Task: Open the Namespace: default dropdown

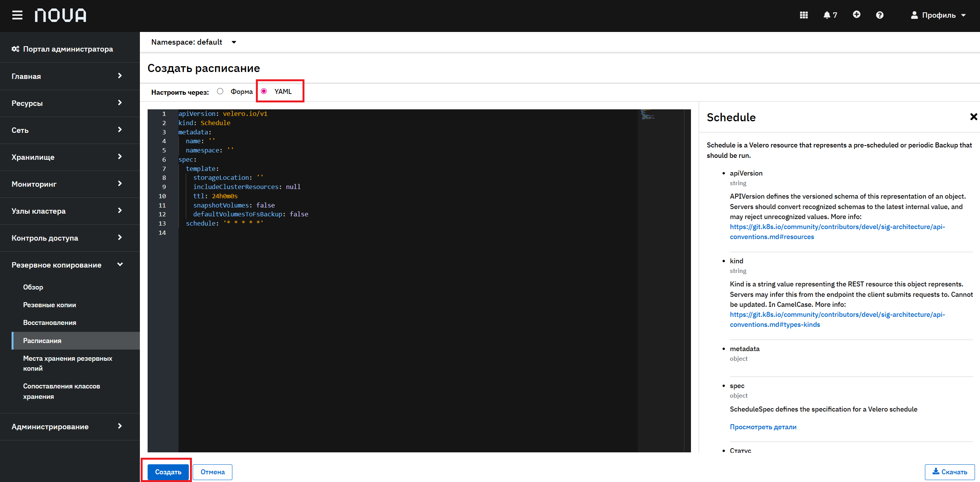Action: tap(194, 42)
